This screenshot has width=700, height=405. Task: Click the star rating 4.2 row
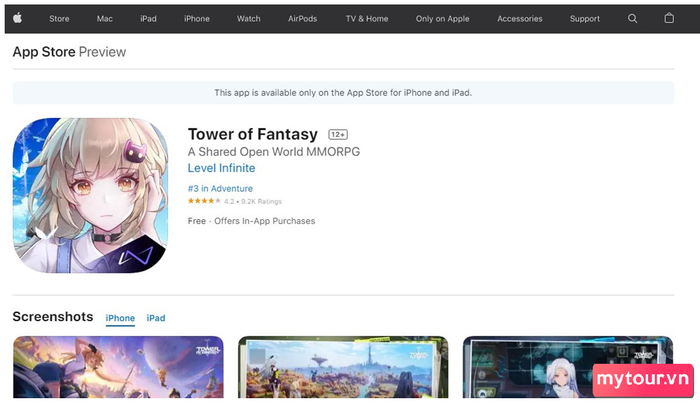235,201
